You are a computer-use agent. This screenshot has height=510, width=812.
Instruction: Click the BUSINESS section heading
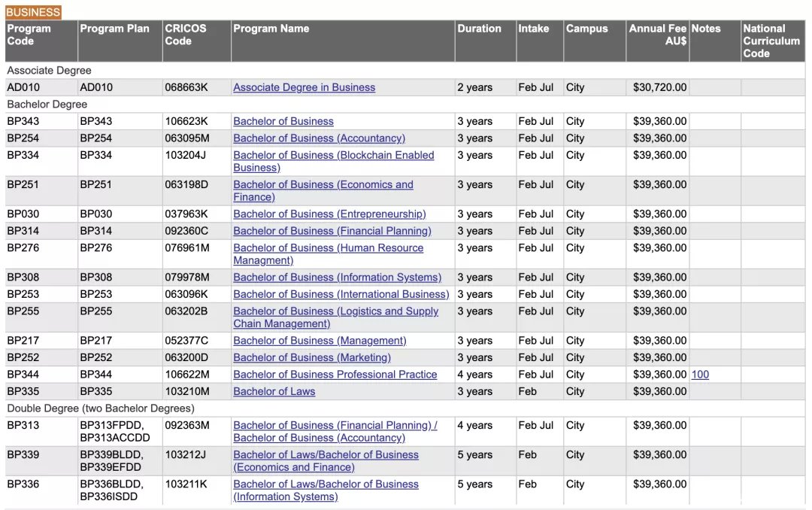(x=33, y=12)
